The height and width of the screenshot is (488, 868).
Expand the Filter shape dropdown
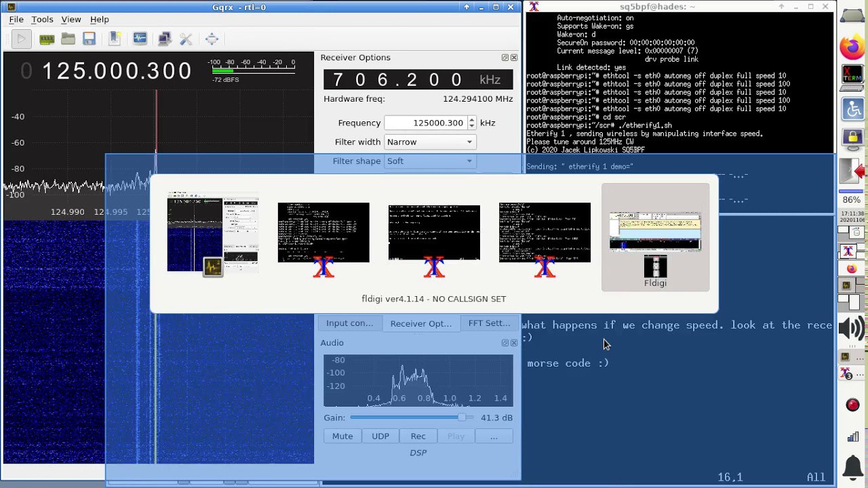[430, 161]
